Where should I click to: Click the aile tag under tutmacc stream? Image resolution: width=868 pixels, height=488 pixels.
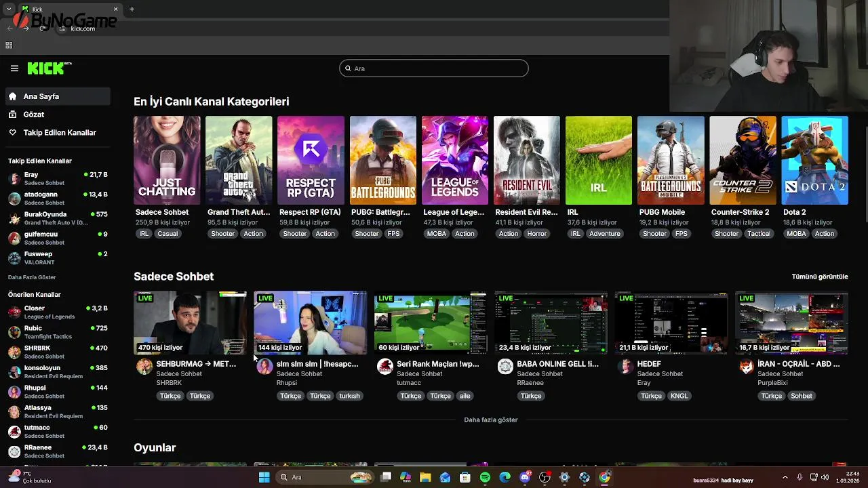tap(465, 396)
